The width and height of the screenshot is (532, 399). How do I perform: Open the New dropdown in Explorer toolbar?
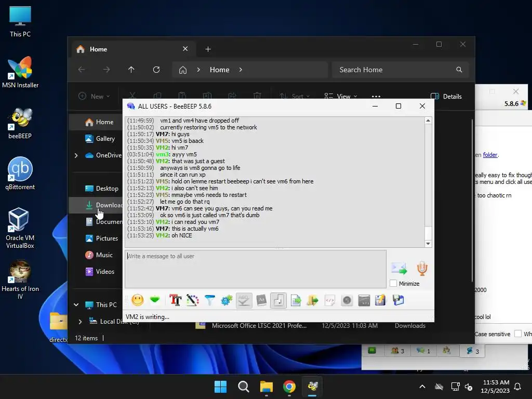pos(94,96)
